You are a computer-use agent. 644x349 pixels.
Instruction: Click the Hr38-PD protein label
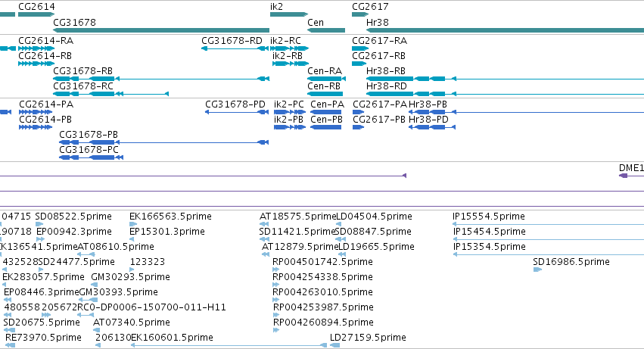tap(429, 120)
